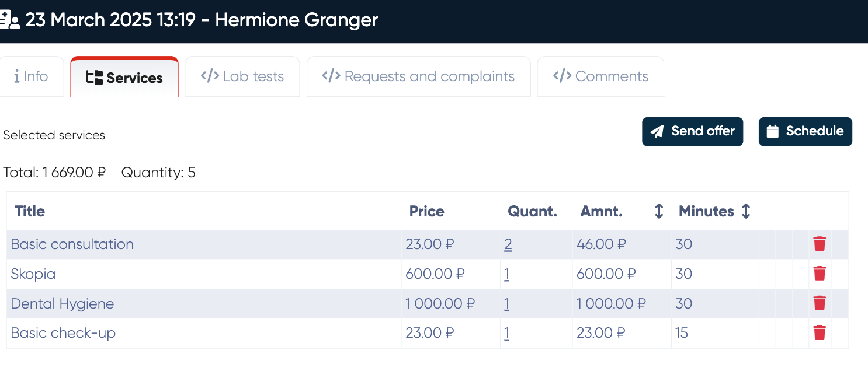Change Dental Hygiene quantity value
This screenshot has height=371, width=868.
pos(507,304)
